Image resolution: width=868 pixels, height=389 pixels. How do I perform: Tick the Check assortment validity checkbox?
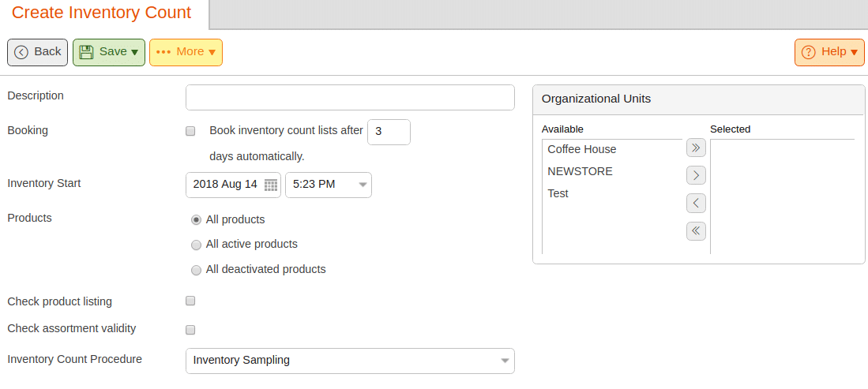click(190, 330)
